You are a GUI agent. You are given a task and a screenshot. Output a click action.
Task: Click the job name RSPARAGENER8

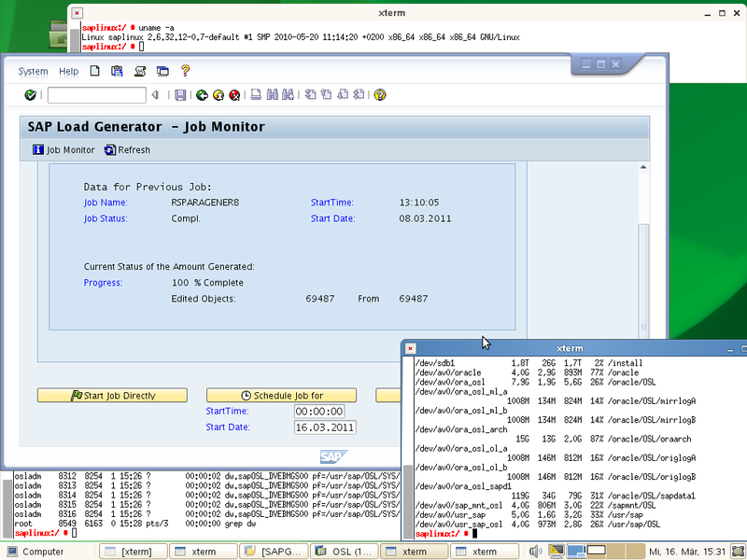tap(204, 203)
